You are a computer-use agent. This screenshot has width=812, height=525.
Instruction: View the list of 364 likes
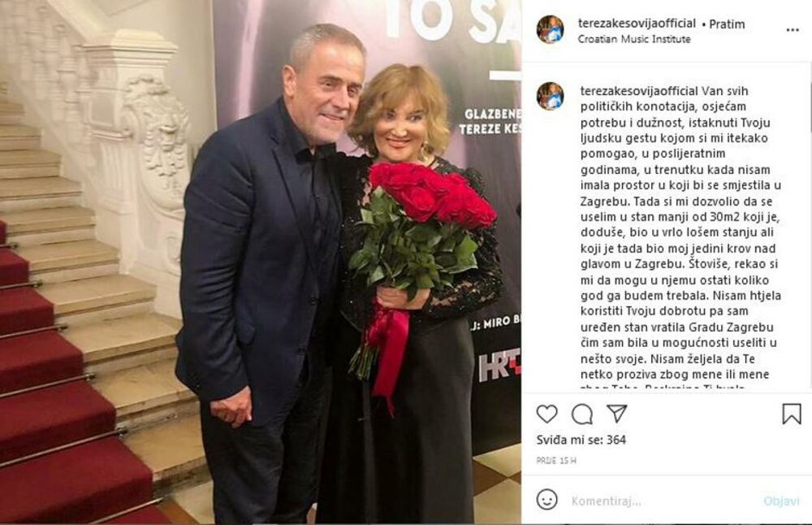point(581,440)
